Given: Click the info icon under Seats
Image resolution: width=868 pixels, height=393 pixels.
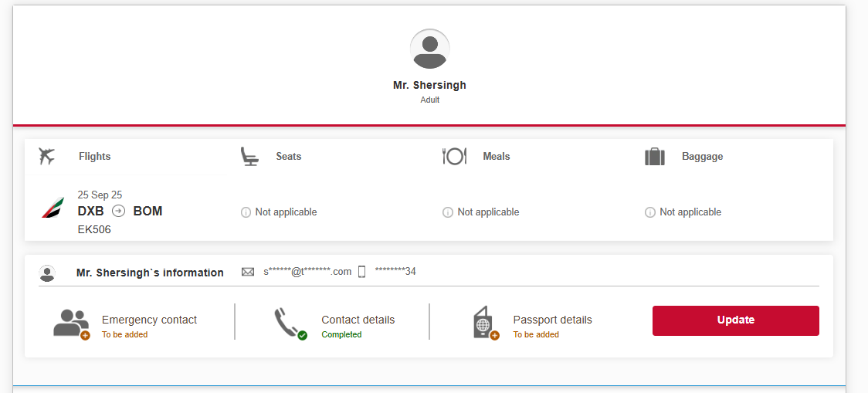Looking at the screenshot, I should point(246,212).
